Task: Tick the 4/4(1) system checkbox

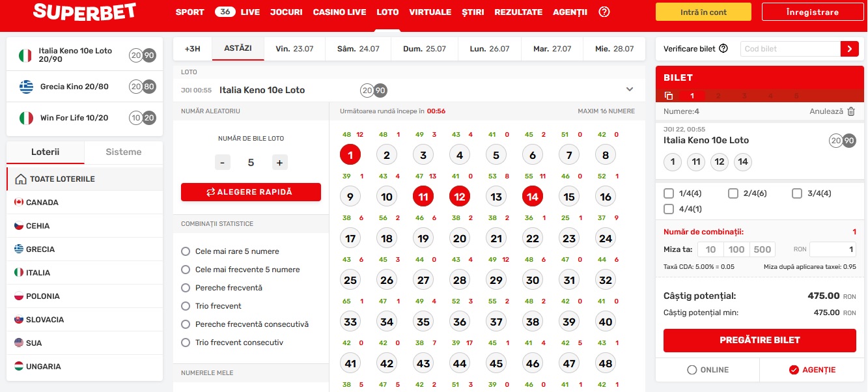Action: [x=668, y=209]
